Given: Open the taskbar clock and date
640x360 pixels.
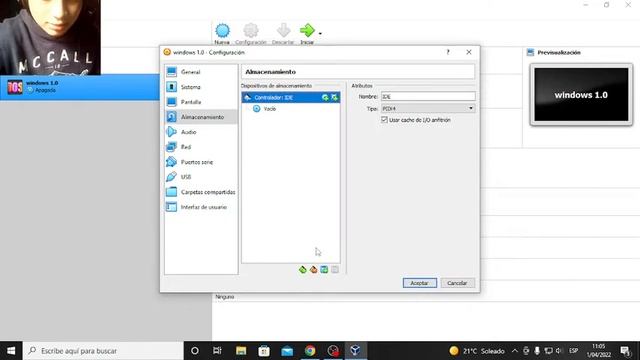Looking at the screenshot, I should pos(599,351).
